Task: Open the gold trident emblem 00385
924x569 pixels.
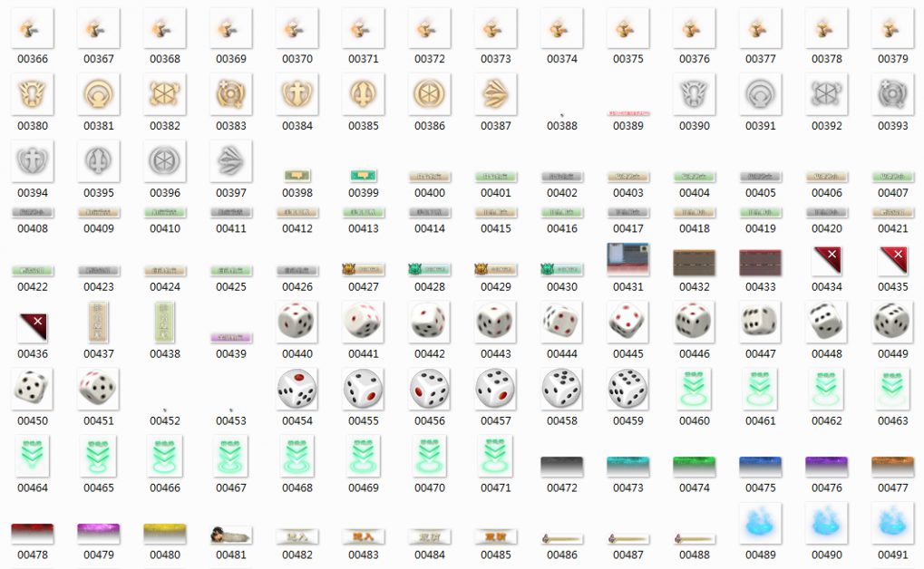Action: (x=364, y=94)
